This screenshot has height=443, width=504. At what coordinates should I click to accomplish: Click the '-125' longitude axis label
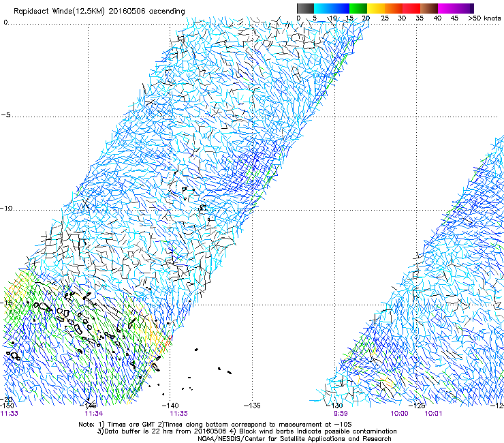coord(417,406)
